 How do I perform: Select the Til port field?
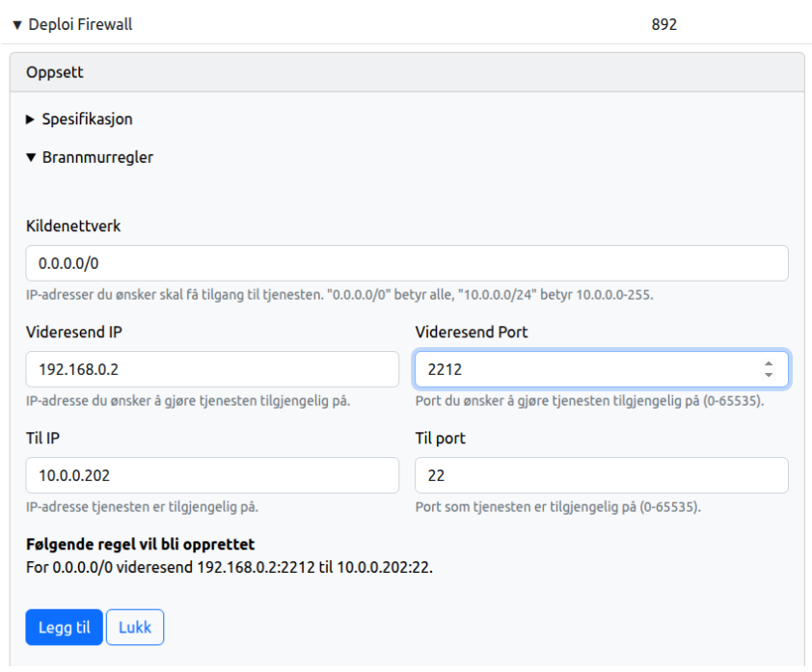coord(601,475)
